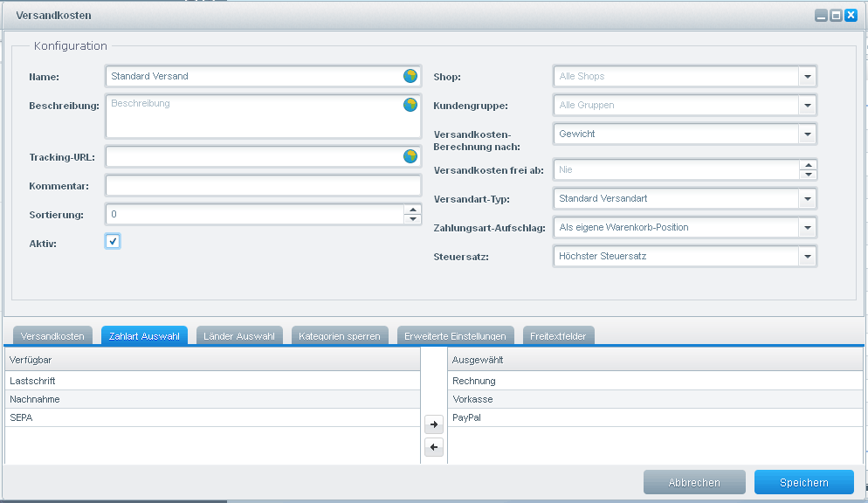Increase Versandkosten frei ab value
The width and height of the screenshot is (868, 503).
(x=809, y=165)
